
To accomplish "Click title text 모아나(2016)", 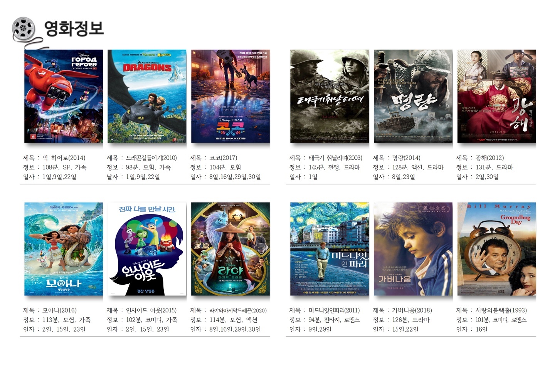I will [x=60, y=310].
